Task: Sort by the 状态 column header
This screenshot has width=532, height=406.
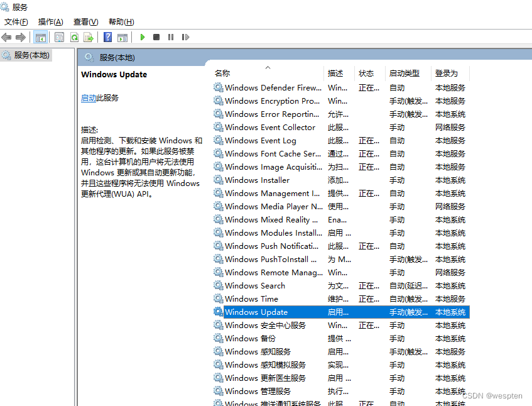Action: coord(366,73)
